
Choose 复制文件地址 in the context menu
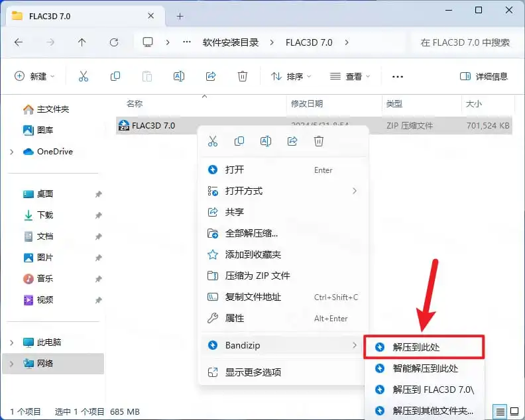[283, 297]
